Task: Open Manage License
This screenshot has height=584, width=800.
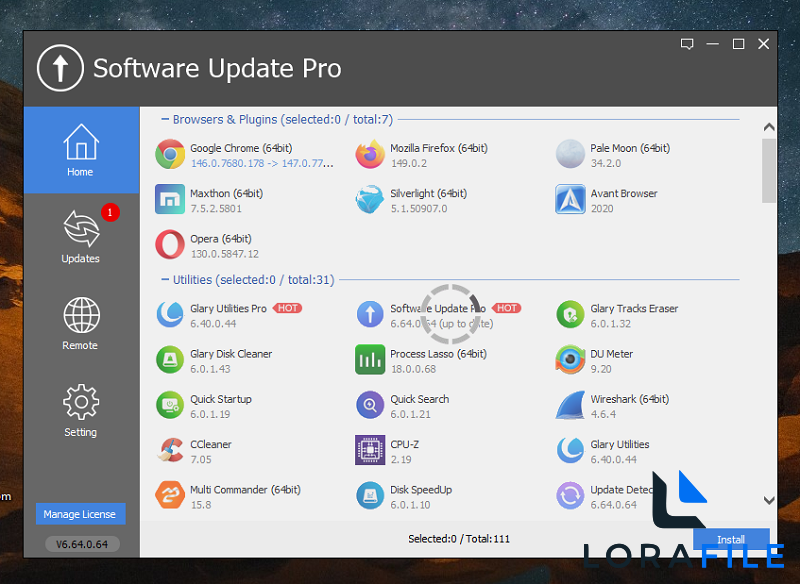Action: 80,514
